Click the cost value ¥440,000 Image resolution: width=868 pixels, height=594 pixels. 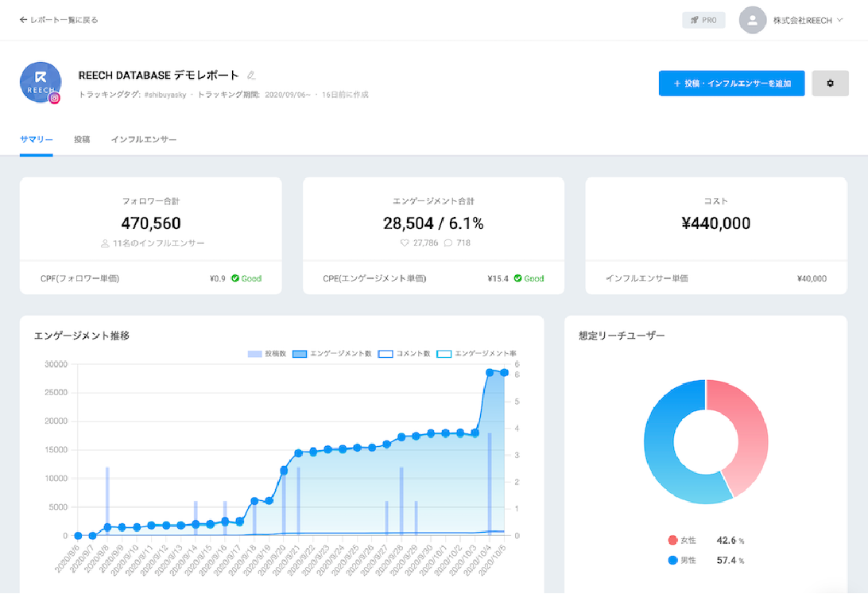pyautogui.click(x=715, y=223)
